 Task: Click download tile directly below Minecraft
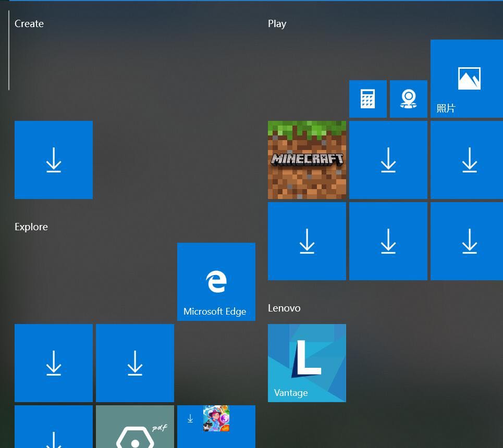click(306, 241)
